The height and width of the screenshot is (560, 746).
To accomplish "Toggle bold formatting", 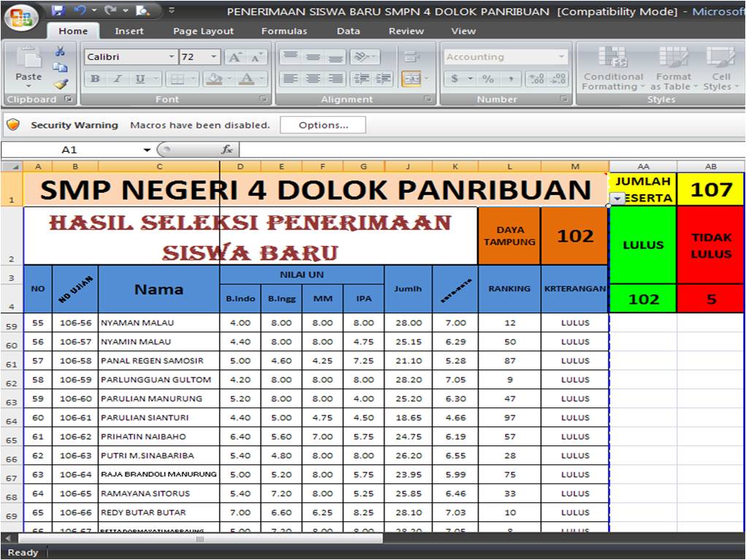I will 96,78.
